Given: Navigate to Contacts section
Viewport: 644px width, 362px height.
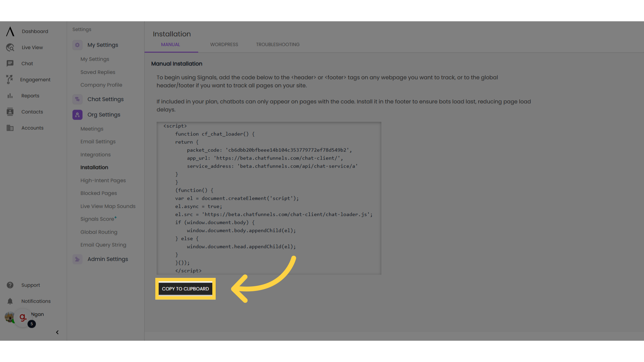Looking at the screenshot, I should tap(32, 111).
